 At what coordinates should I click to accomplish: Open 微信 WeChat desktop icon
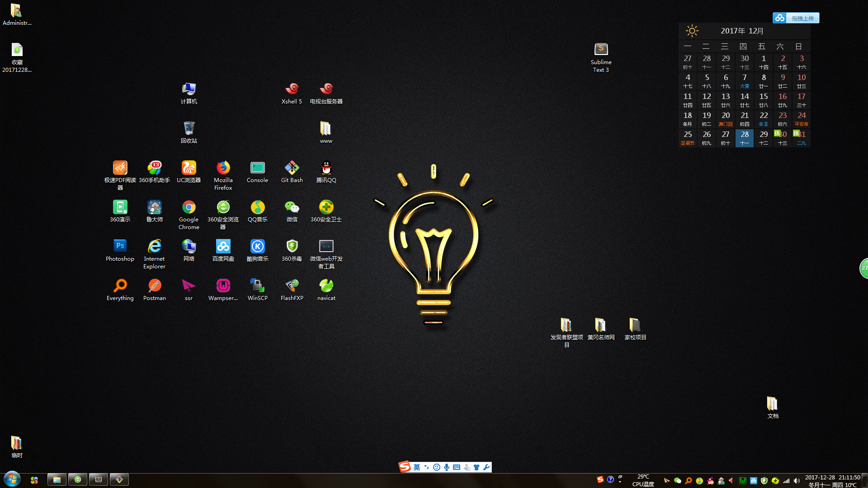coord(292,211)
